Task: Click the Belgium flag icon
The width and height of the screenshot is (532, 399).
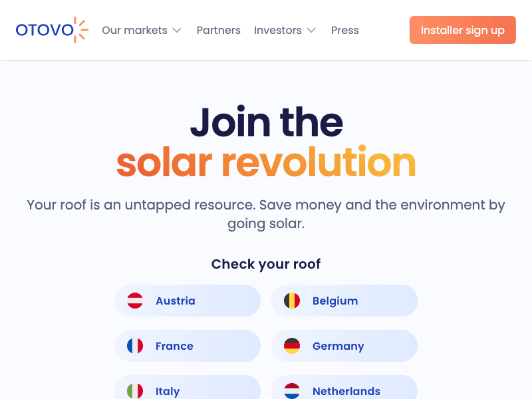Action: [x=292, y=301]
